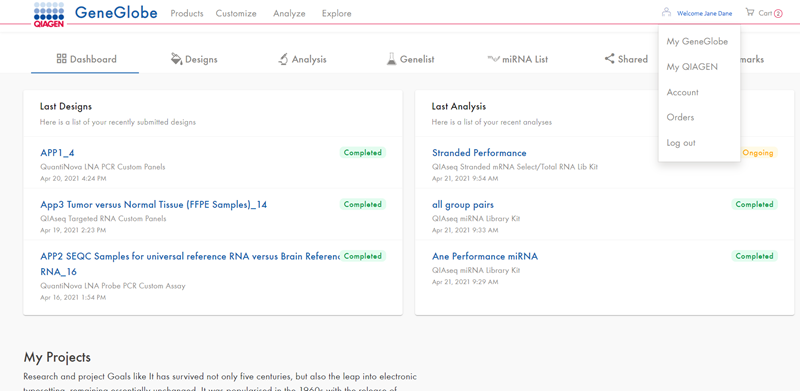Click the user profile icon
Viewport: 800px width, 391px height.
coord(666,12)
